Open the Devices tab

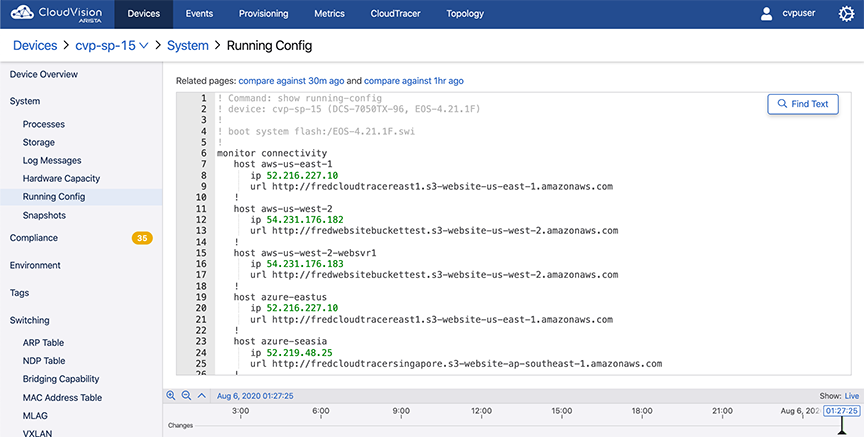click(144, 14)
